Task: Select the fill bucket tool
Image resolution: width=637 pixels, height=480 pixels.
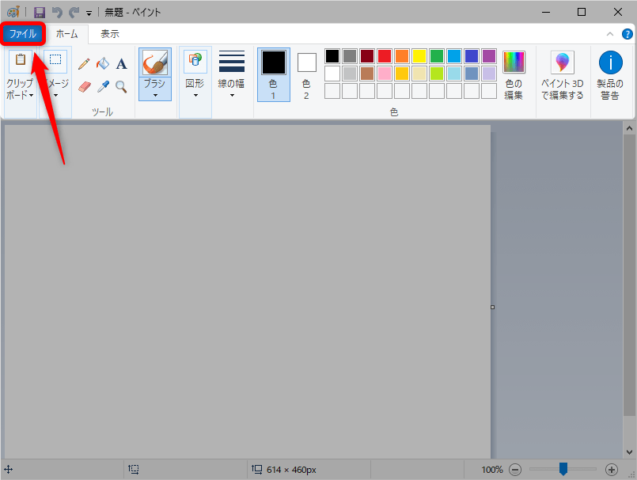Action: click(x=103, y=64)
